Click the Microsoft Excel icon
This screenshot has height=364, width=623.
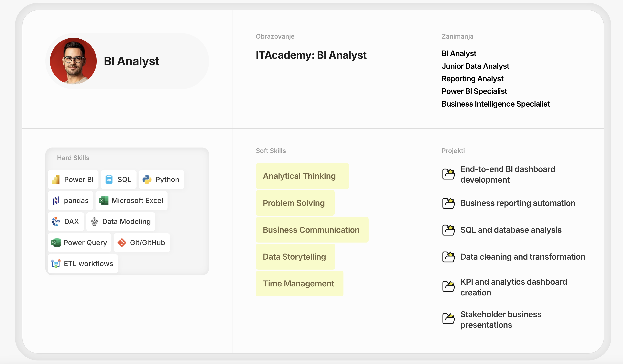(x=104, y=201)
